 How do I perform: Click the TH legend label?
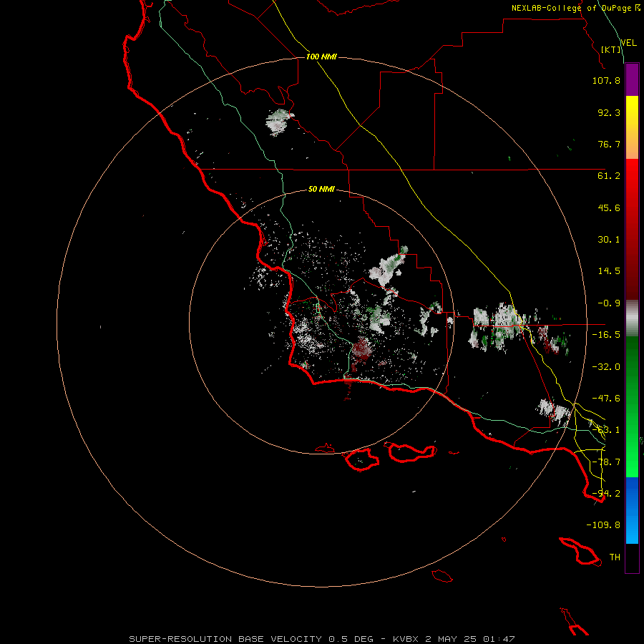click(x=615, y=557)
